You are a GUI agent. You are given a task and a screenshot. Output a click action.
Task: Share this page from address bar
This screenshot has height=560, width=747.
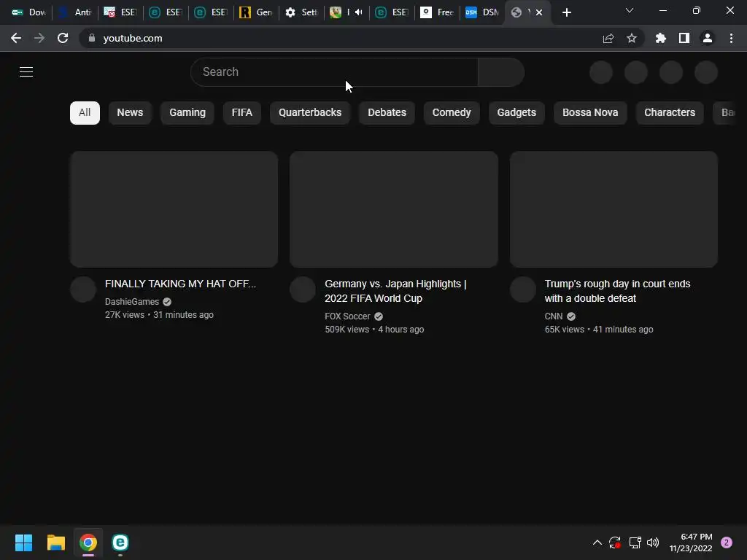click(608, 38)
